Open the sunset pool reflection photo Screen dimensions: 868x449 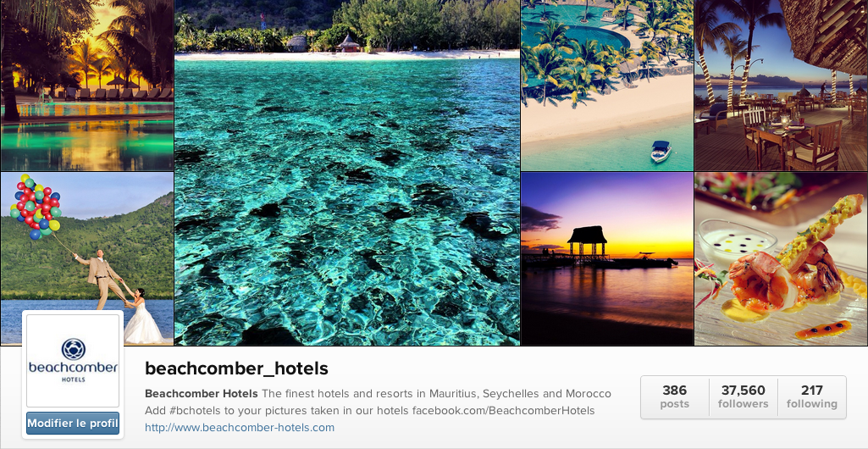87,86
